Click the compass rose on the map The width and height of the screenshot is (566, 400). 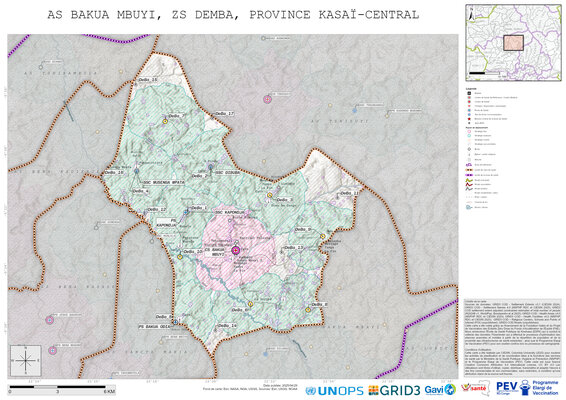click(x=26, y=360)
